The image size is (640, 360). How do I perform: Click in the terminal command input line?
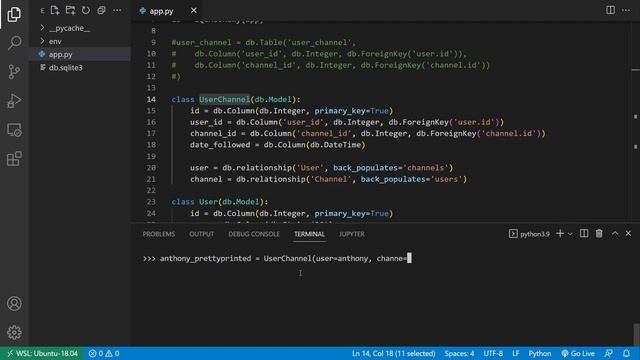click(277, 258)
